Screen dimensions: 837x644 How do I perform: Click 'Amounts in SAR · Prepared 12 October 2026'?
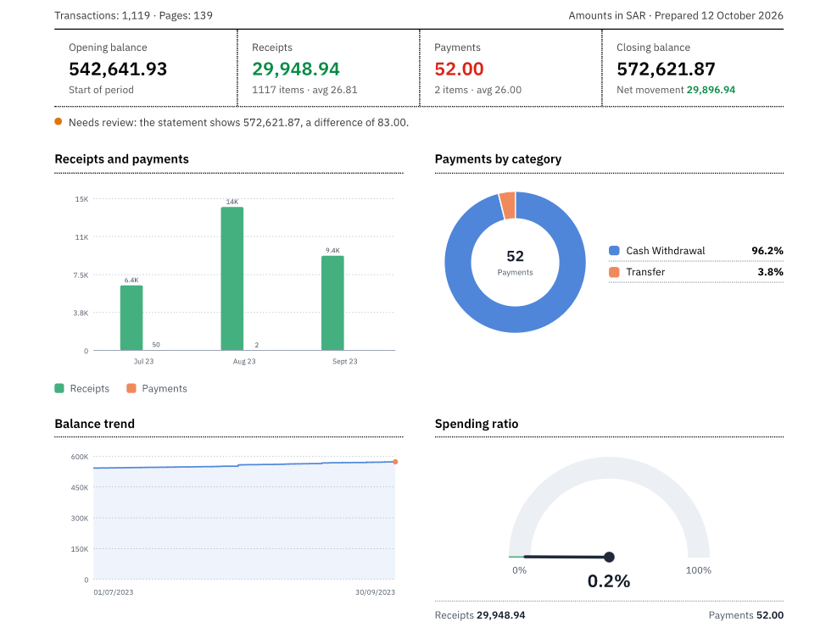676,15
